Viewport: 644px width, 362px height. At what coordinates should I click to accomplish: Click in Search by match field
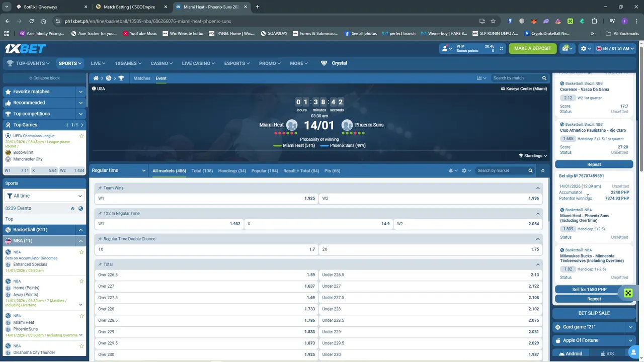[516, 78]
